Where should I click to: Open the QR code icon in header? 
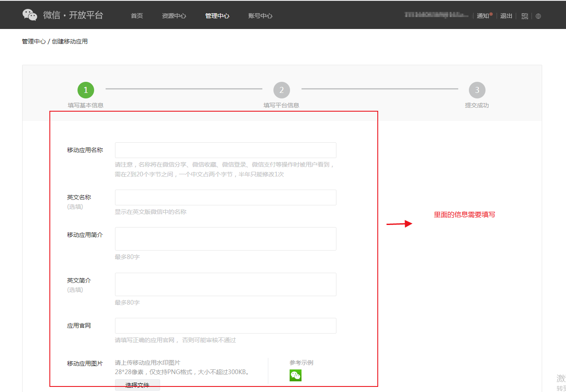(x=525, y=16)
